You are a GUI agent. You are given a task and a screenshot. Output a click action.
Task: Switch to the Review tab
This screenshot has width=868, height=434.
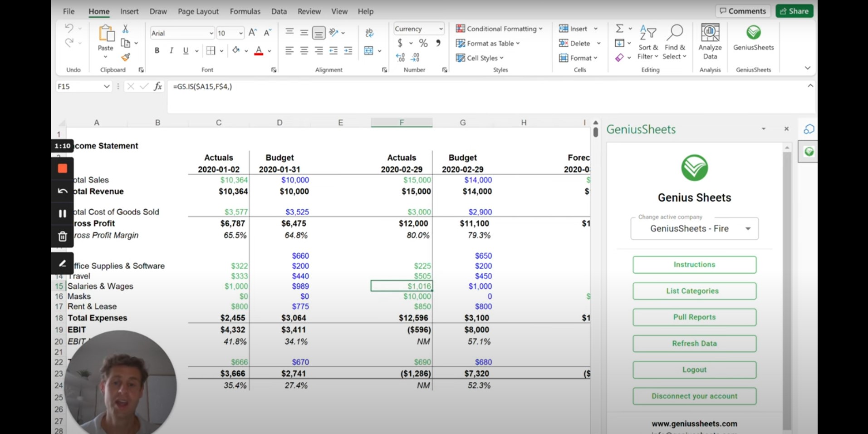309,11
